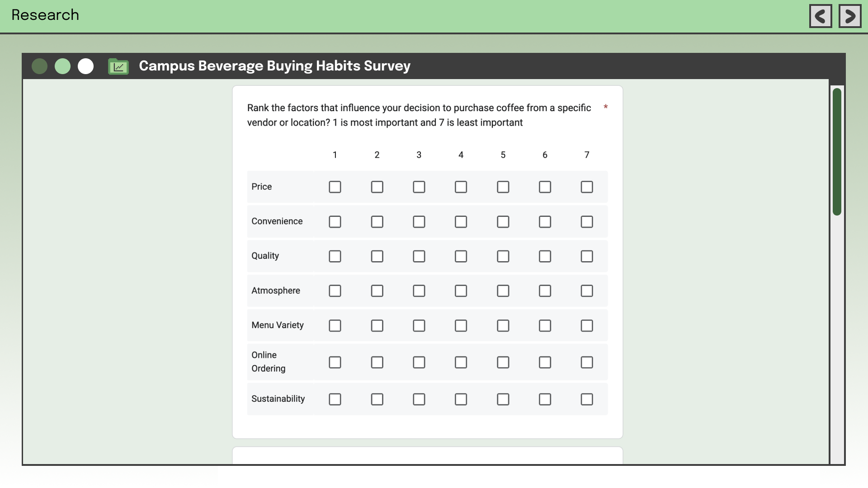Check rank 7 for Menu Variety
868x488 pixels.
587,326
